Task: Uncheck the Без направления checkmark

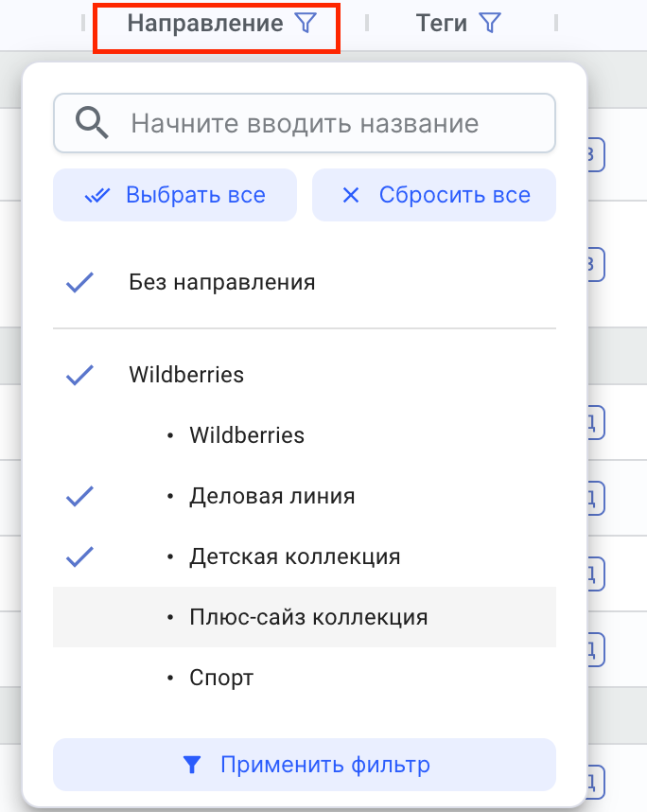Action: tap(80, 282)
